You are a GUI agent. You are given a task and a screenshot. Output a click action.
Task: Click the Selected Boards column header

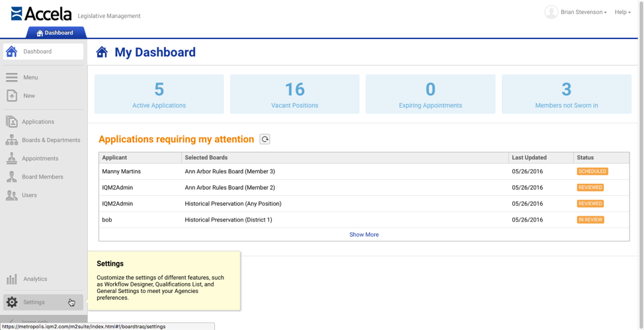pyautogui.click(x=345, y=157)
